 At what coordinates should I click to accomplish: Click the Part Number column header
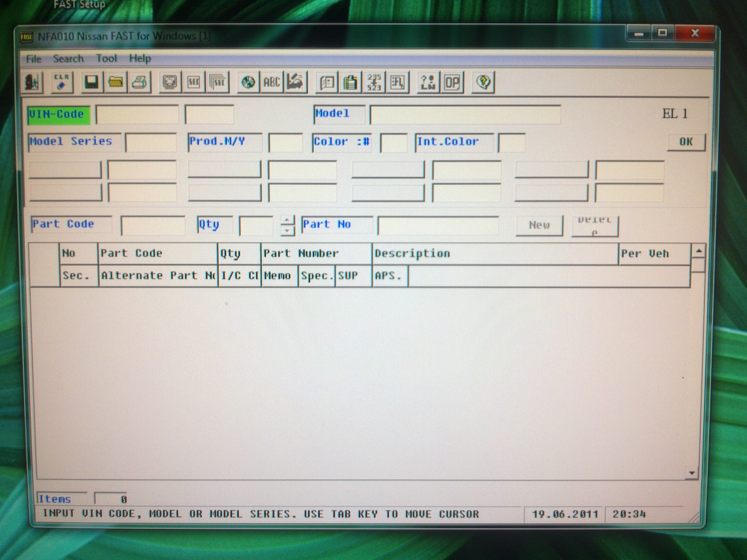(316, 253)
